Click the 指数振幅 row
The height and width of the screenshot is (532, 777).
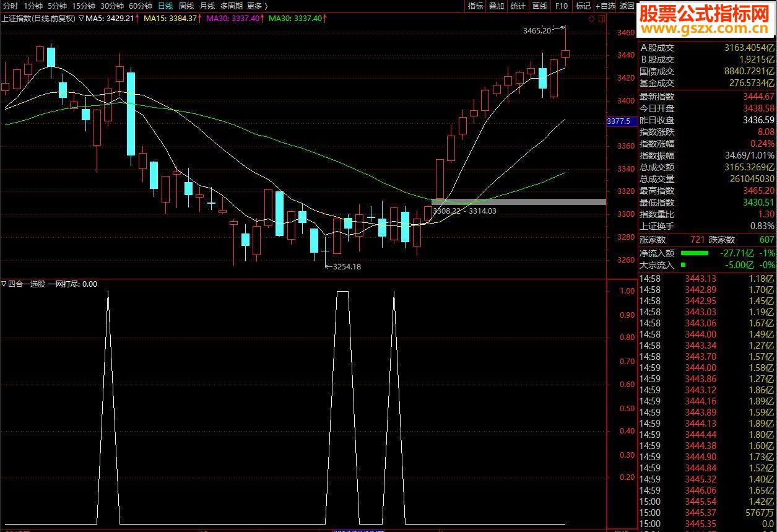point(707,155)
